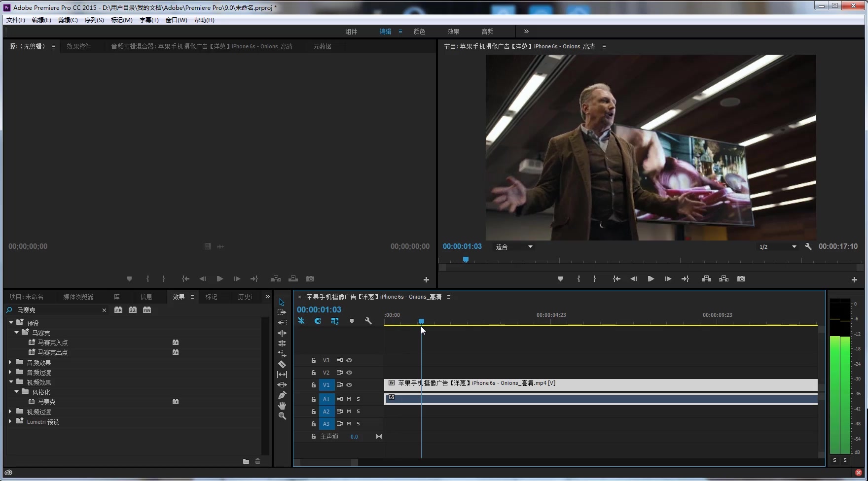The image size is (868, 481).
Task: Select the Track Select Forward tool
Action: tap(282, 312)
